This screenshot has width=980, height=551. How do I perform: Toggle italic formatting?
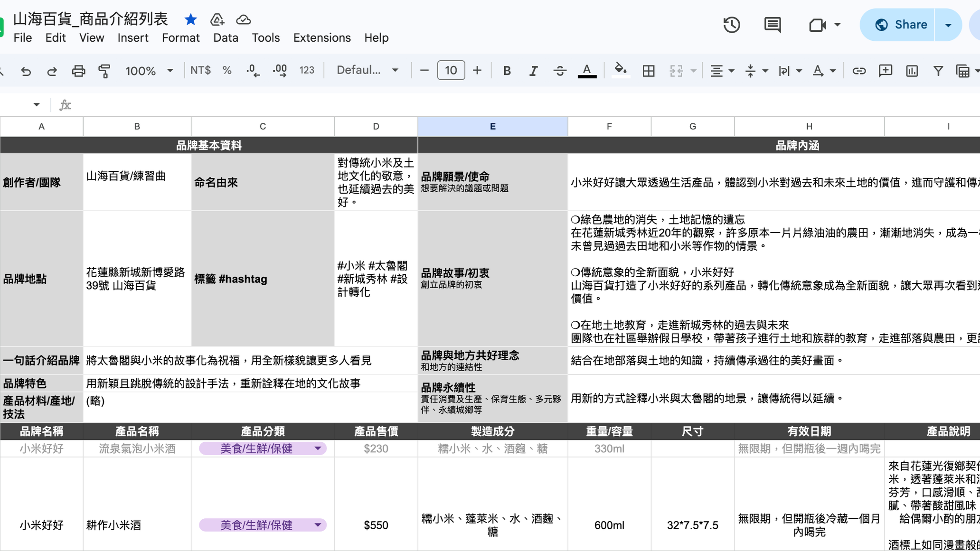533,71
